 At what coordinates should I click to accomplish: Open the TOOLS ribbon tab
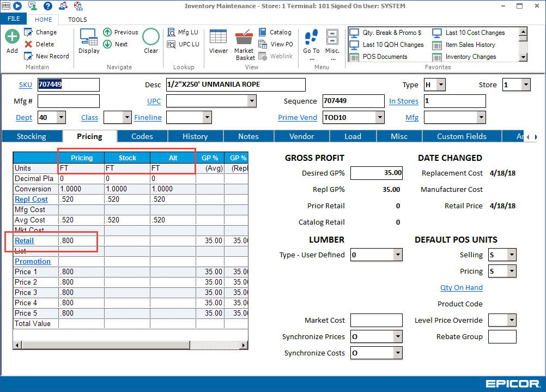77,19
